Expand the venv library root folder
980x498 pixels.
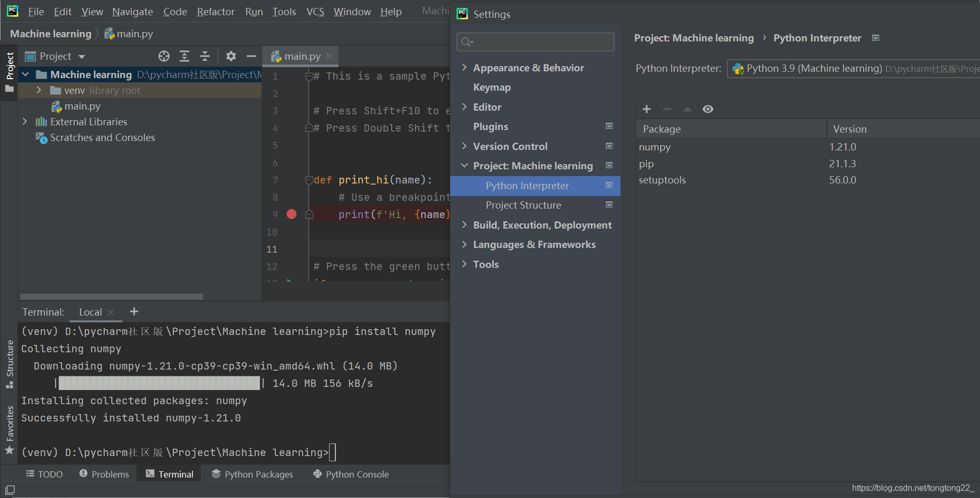pos(39,90)
